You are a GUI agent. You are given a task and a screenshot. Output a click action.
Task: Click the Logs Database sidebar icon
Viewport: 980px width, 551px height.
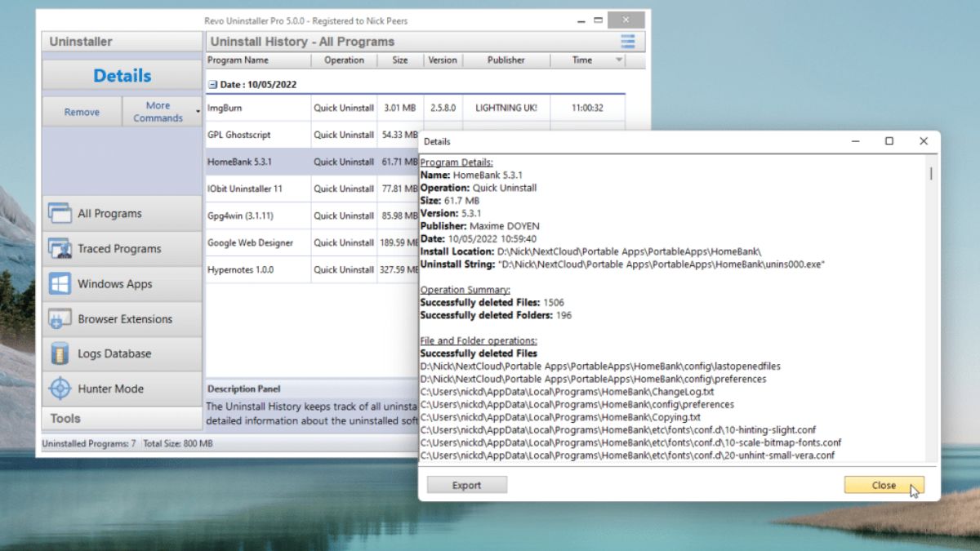tap(60, 354)
